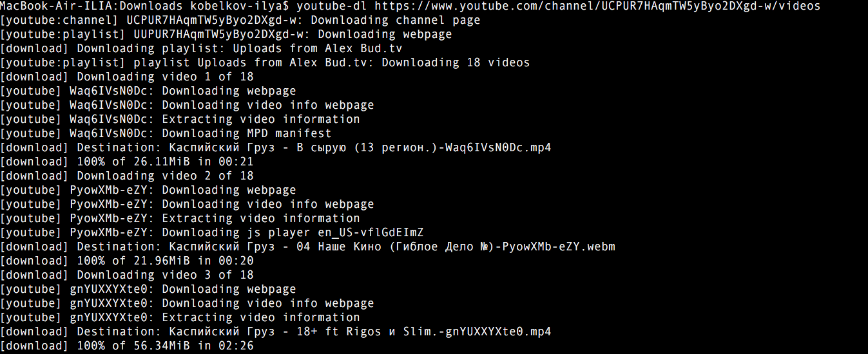Click the 'Downloading video 3 of 18' line
This screenshot has height=354, width=868.
127,275
